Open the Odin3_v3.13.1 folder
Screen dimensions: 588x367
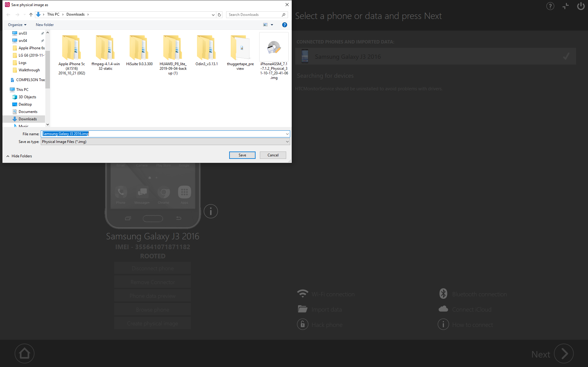207,50
